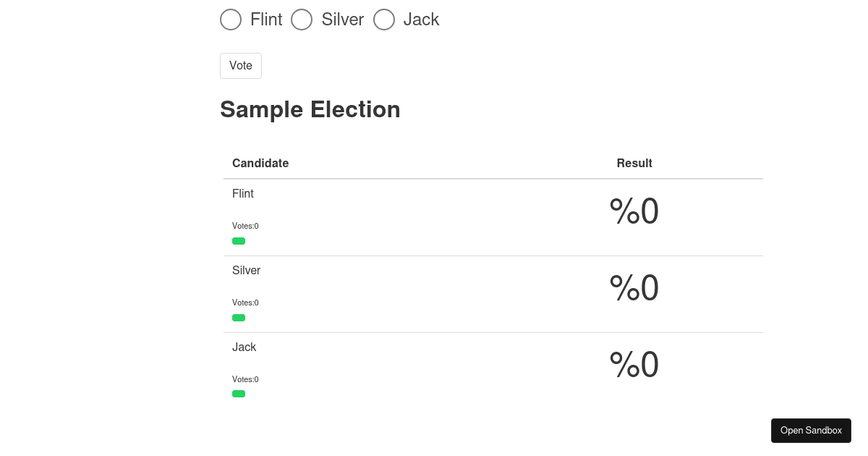
Task: Select the Silver radio button
Action: coord(302,20)
